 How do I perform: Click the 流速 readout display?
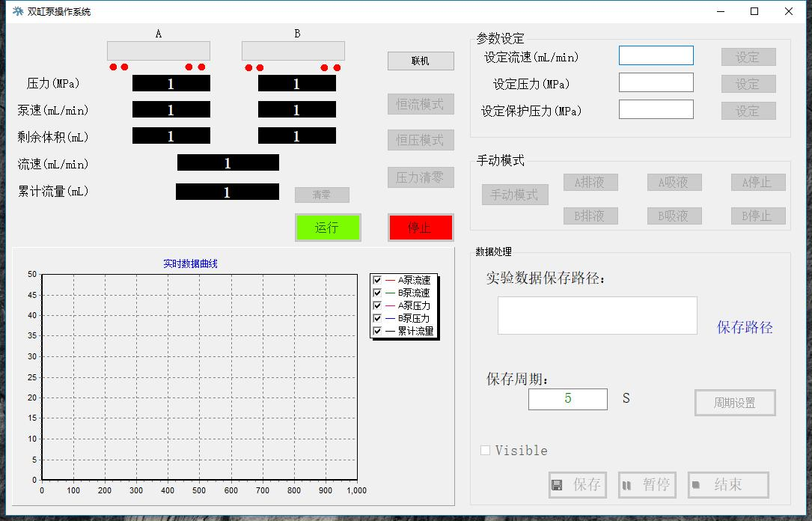pos(228,162)
